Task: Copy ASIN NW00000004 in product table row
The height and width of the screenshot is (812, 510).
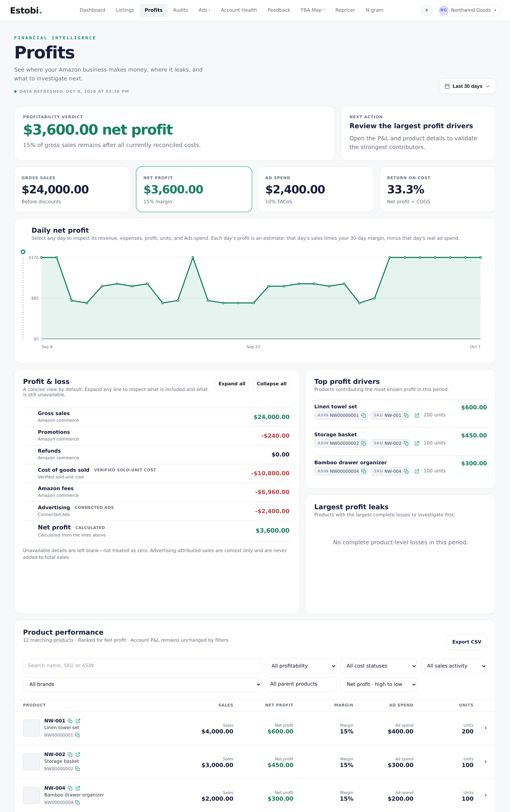Action: coord(78,802)
